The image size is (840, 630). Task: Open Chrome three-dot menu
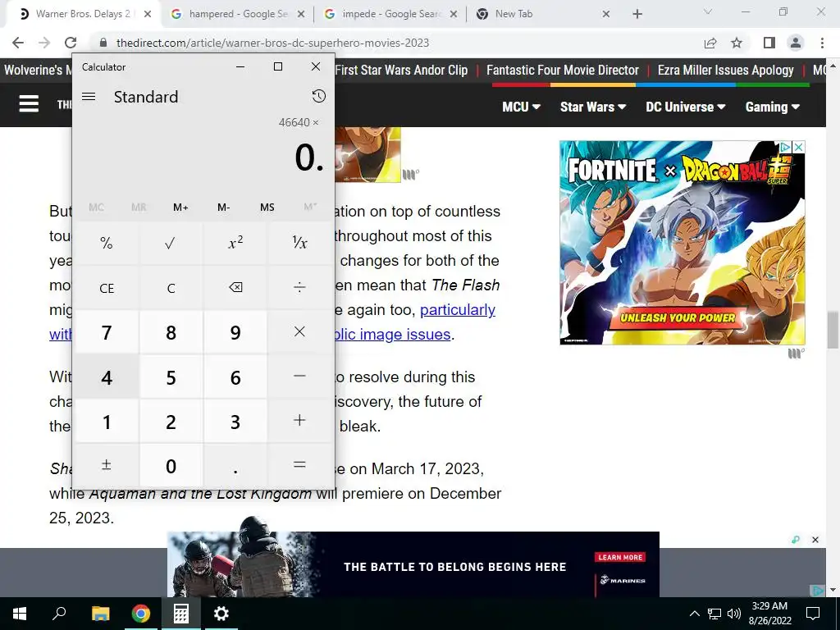(x=822, y=43)
